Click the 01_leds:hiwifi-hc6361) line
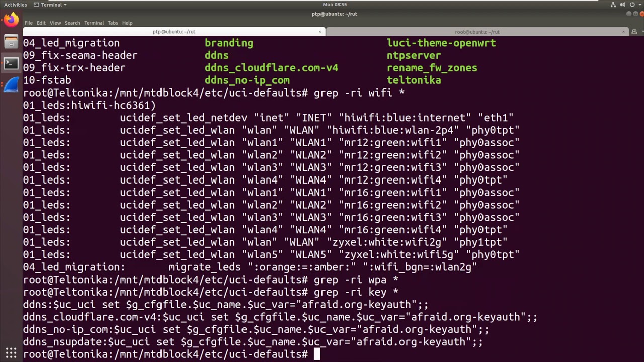The image size is (644, 362). pyautogui.click(x=90, y=105)
